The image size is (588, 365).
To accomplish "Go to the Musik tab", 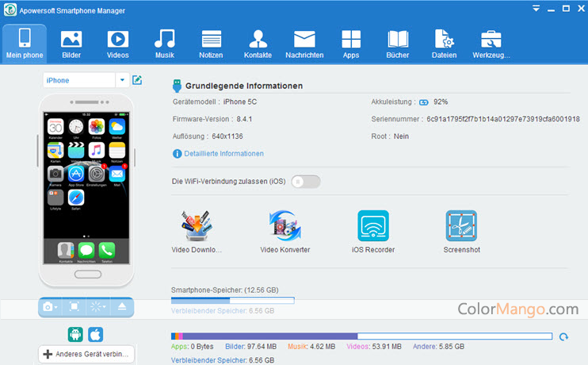I will point(165,44).
